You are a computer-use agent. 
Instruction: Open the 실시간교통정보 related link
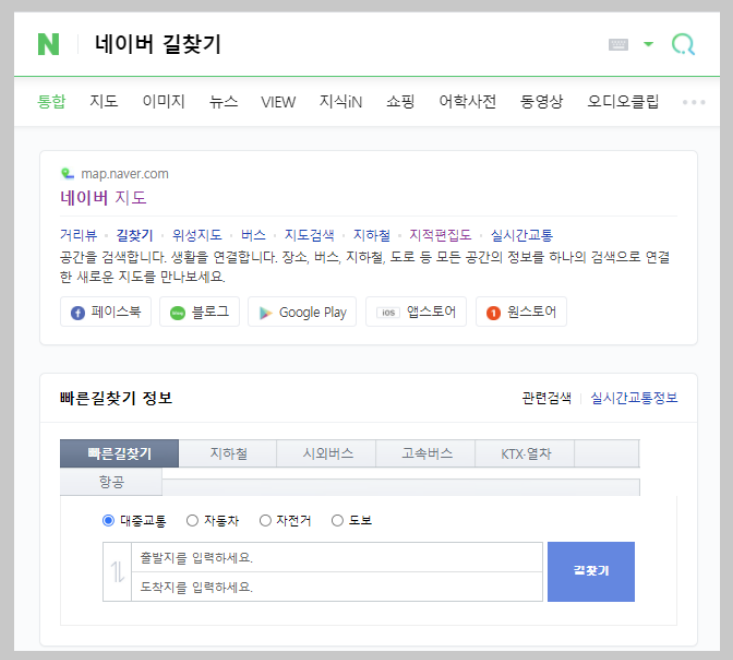[x=634, y=398]
